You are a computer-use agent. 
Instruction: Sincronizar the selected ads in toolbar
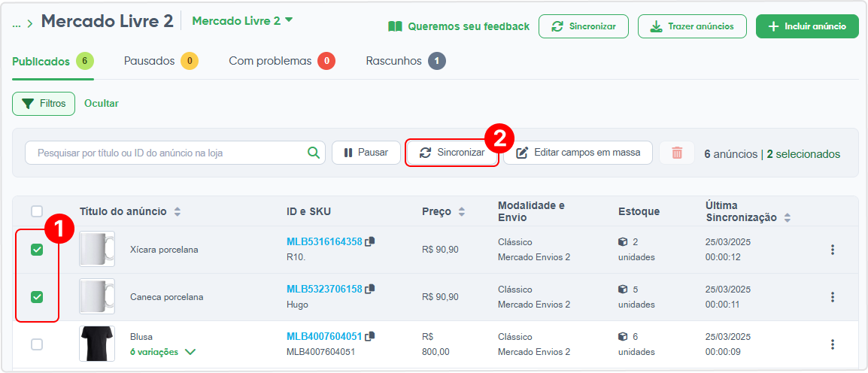pos(452,153)
